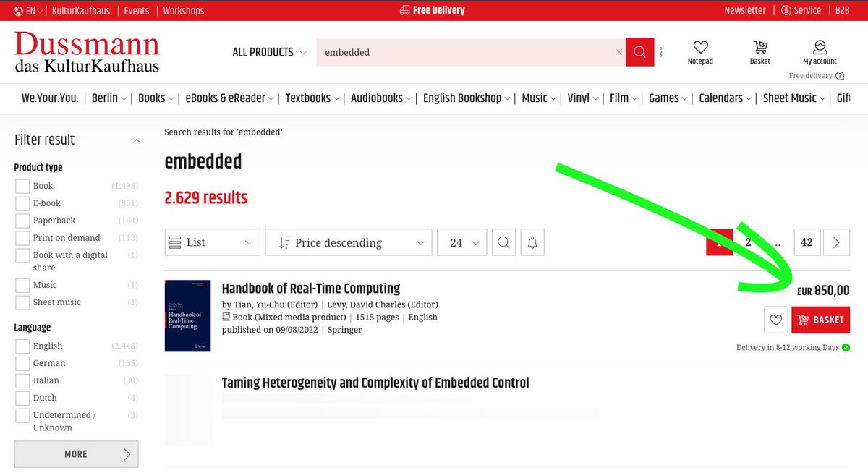Screen dimensions: 868x473
Task: Open the Workshops top link
Action: point(184,11)
